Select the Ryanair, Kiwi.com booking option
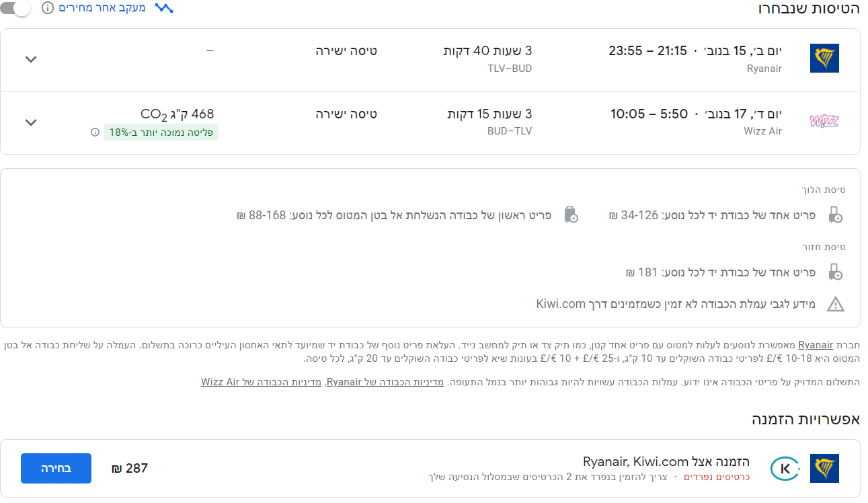868x503 pixels. point(56,468)
